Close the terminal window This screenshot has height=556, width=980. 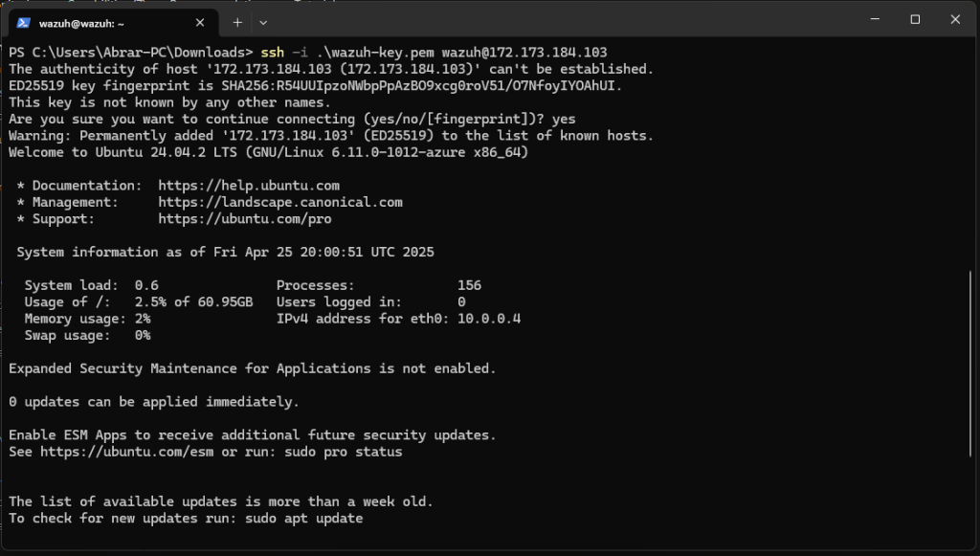coord(955,19)
